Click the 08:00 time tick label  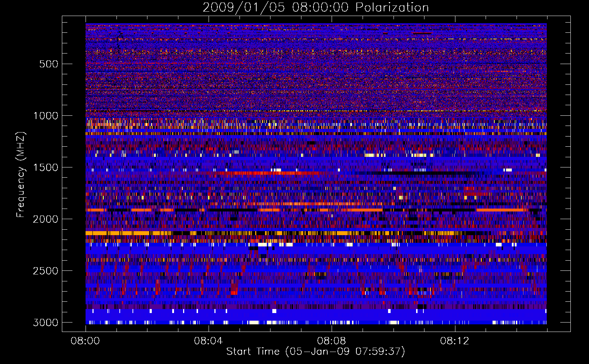click(85, 341)
